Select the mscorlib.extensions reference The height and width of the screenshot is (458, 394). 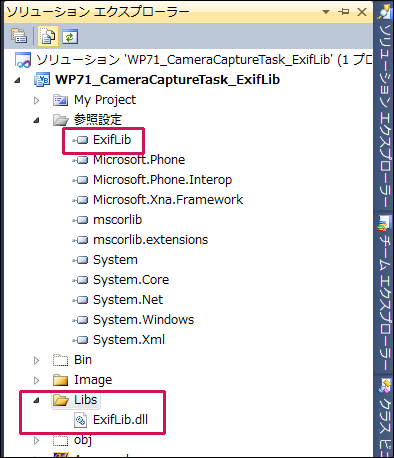pyautogui.click(x=150, y=240)
